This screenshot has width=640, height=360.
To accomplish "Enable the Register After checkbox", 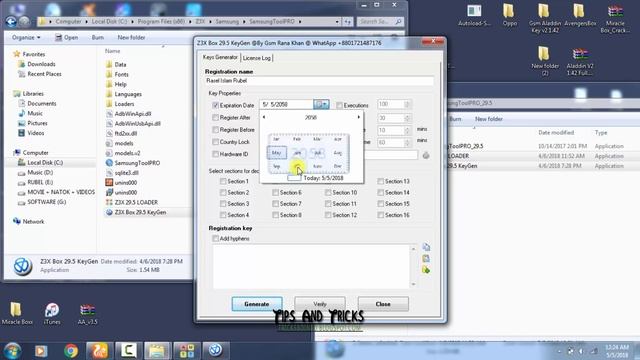I will (x=216, y=118).
